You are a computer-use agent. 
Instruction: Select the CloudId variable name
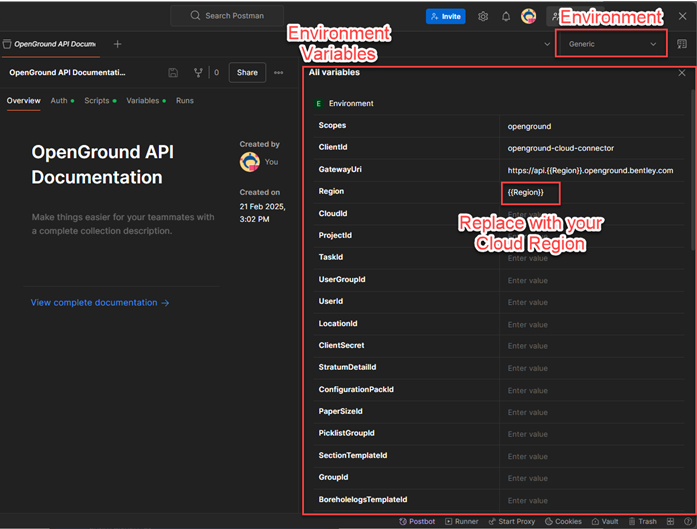332,213
